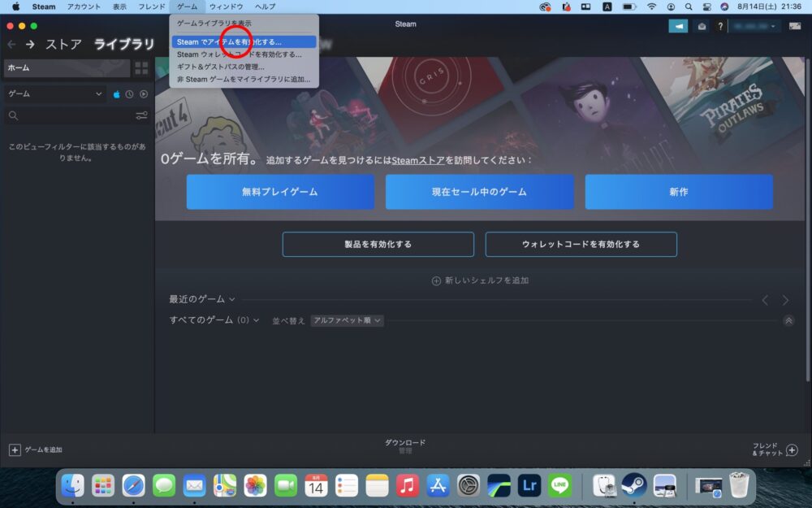The image size is (812, 508).
Task: Open Wi-Fi status in the menu bar
Action: [652, 7]
